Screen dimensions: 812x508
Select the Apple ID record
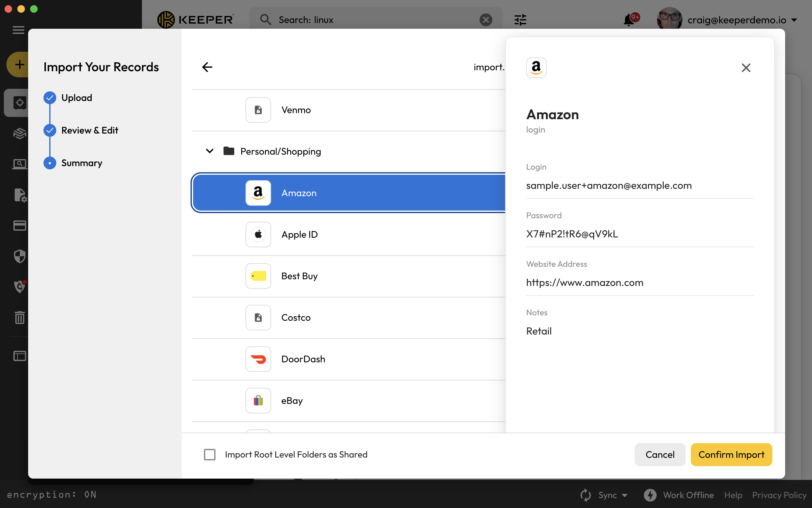[x=299, y=235]
